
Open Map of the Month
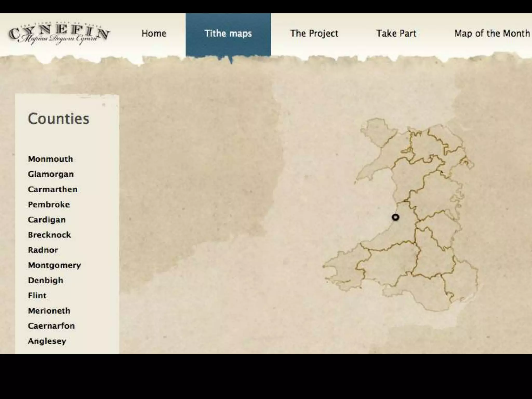pyautogui.click(x=492, y=34)
